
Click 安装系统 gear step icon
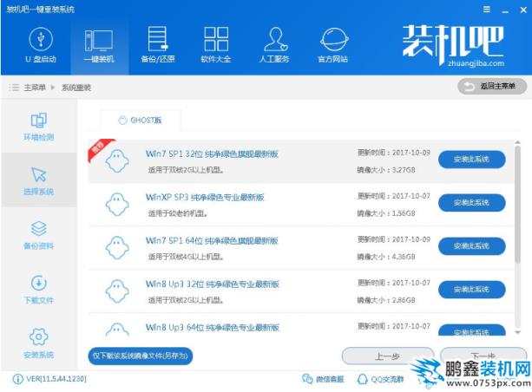[x=39, y=336]
